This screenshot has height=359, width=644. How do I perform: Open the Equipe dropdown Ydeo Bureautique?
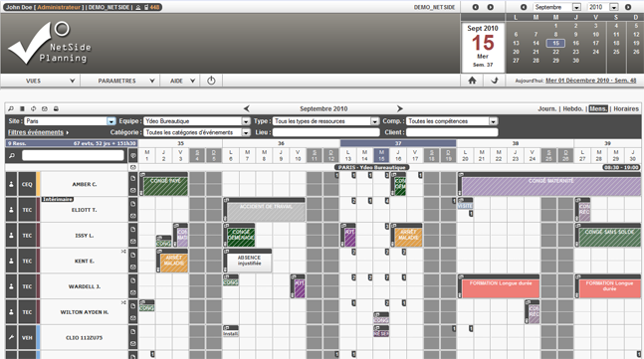(246, 121)
